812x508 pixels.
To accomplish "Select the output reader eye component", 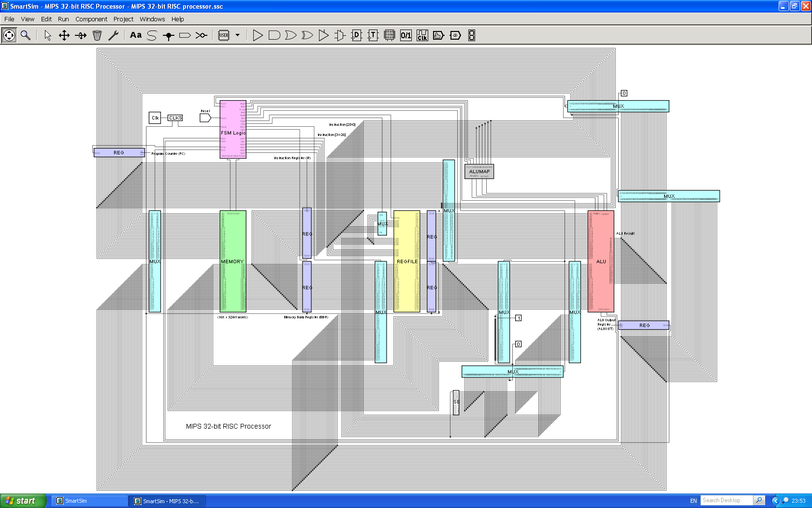I will (455, 35).
